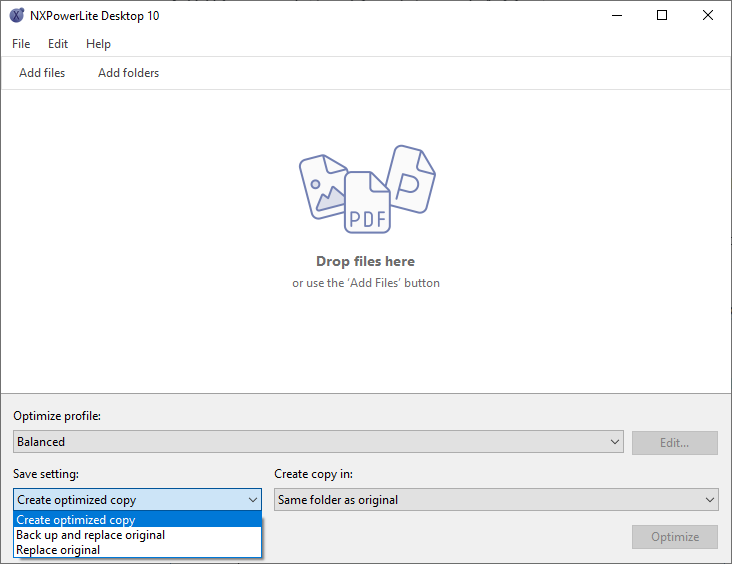732x564 pixels.
Task: Collapse the Save setting combo box
Action: pos(137,500)
